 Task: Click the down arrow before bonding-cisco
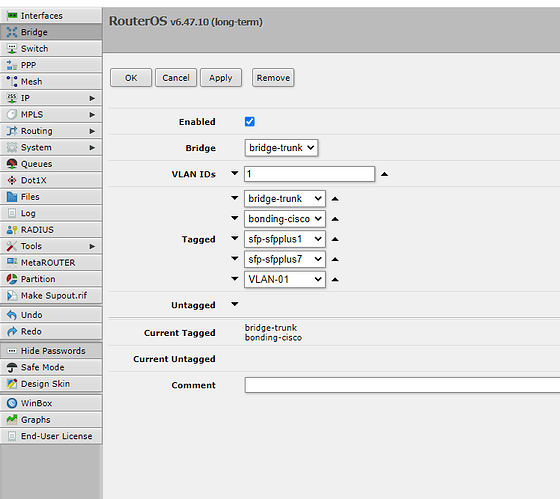click(x=235, y=218)
